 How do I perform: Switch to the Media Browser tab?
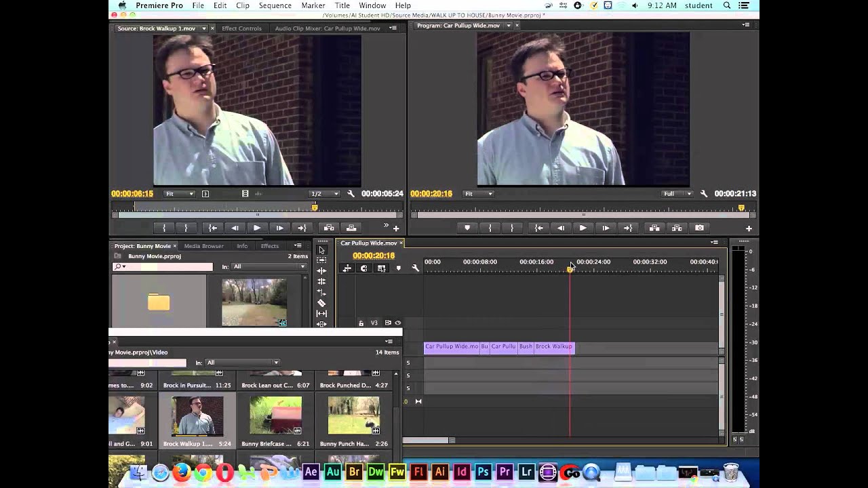coord(204,246)
